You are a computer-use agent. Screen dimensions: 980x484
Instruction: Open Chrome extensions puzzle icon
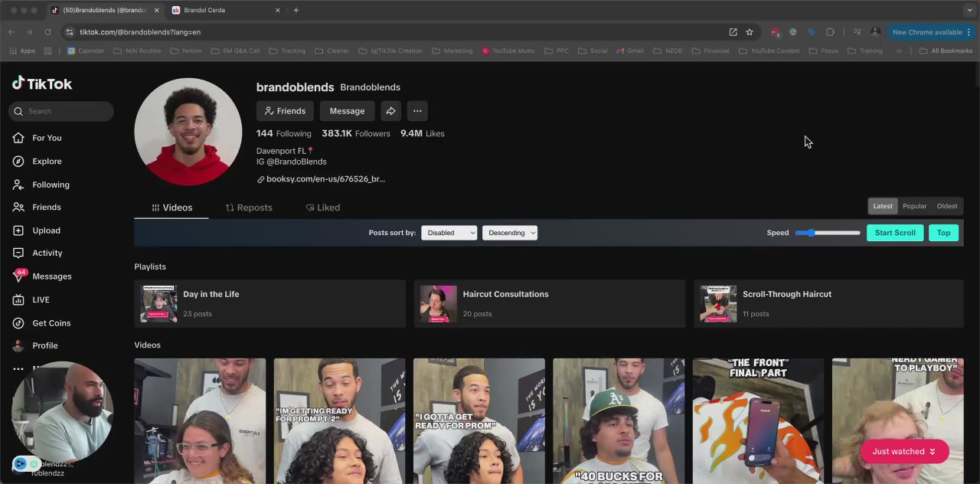(x=830, y=32)
